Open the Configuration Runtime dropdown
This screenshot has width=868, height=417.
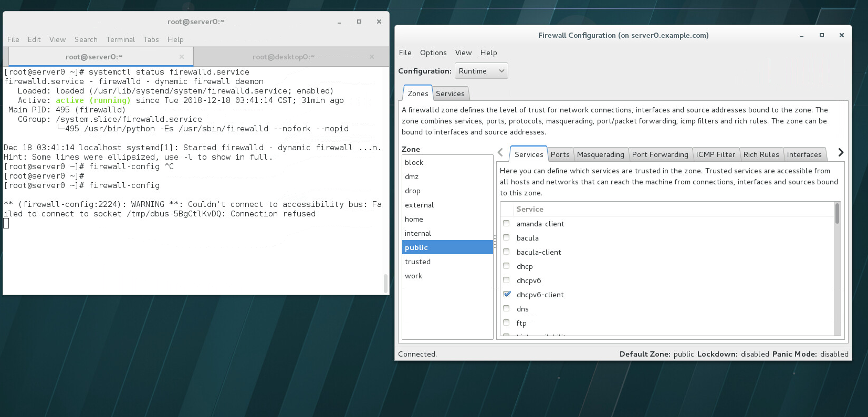(481, 71)
